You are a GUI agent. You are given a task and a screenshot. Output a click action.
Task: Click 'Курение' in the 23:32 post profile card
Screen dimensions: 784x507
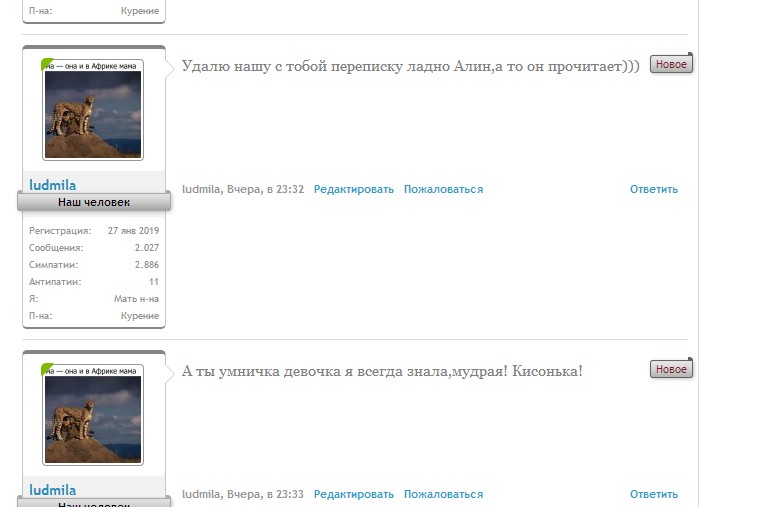[140, 316]
